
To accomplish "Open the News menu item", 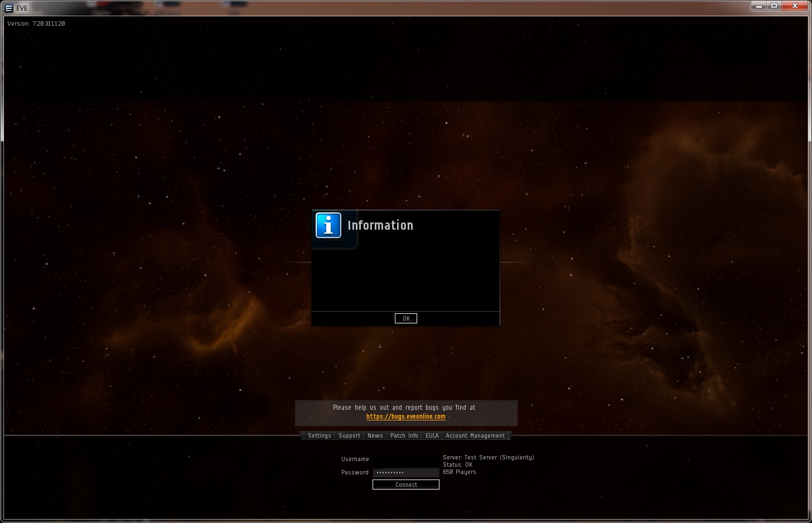I will [x=375, y=435].
